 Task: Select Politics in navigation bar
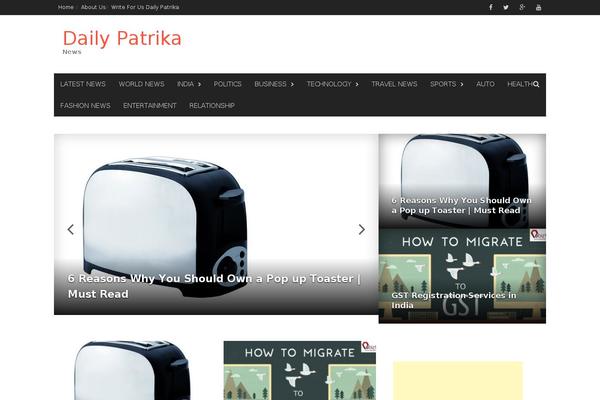click(x=227, y=84)
